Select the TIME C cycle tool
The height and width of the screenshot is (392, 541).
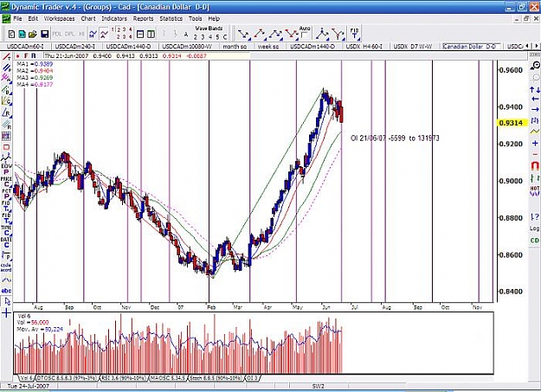coord(6,230)
